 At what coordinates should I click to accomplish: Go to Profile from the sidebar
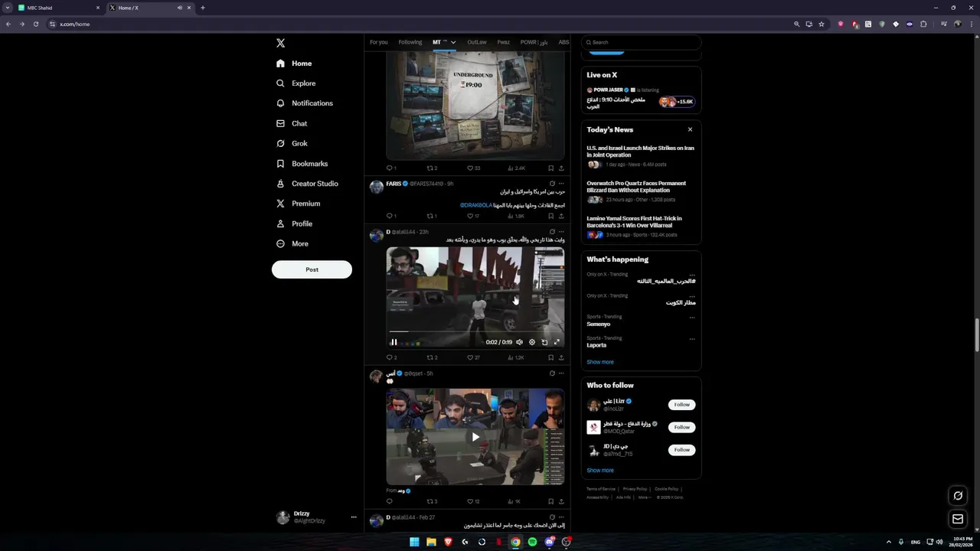[x=295, y=223]
